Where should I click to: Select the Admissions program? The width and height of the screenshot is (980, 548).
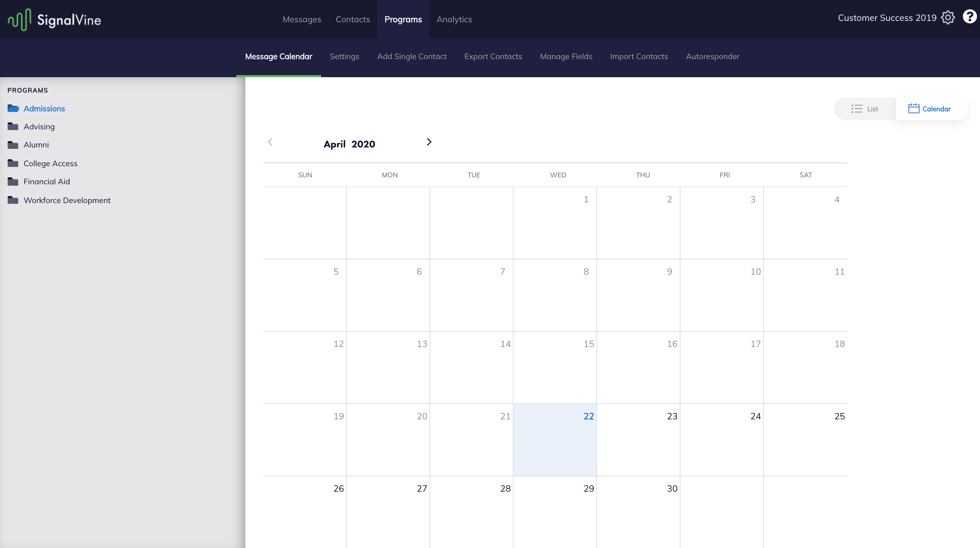pos(44,108)
